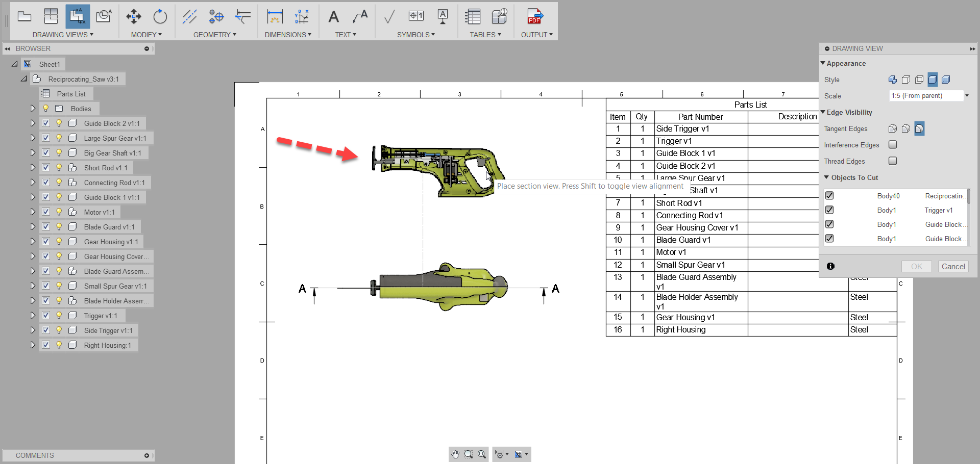Enable Thread Edges
Screen dimensions: 980x464
click(x=893, y=161)
